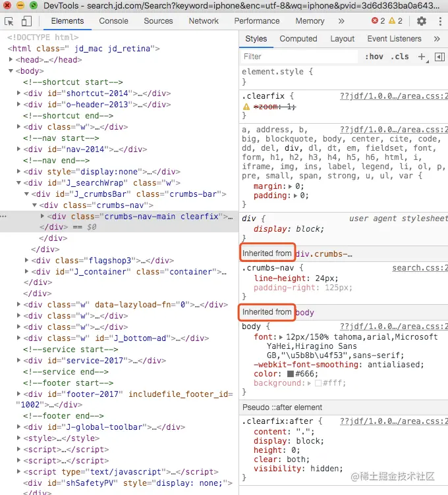Viewport: 448px width, 495px height.
Task: Open the Performance tab
Action: (x=257, y=21)
